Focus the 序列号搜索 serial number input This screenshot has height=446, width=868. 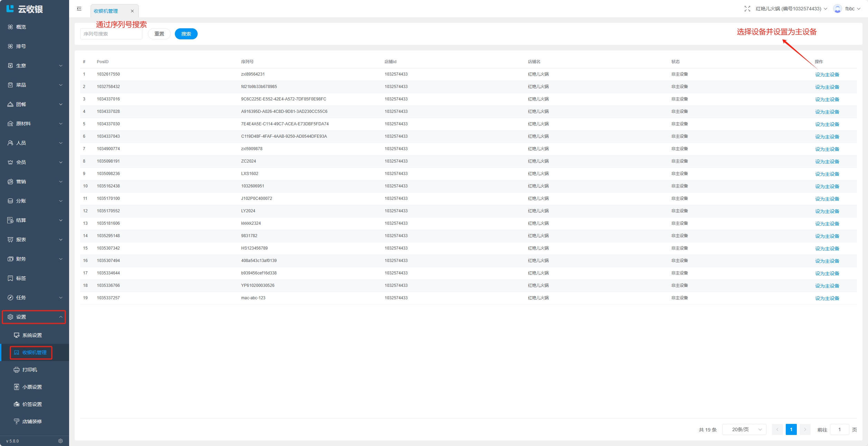point(111,34)
